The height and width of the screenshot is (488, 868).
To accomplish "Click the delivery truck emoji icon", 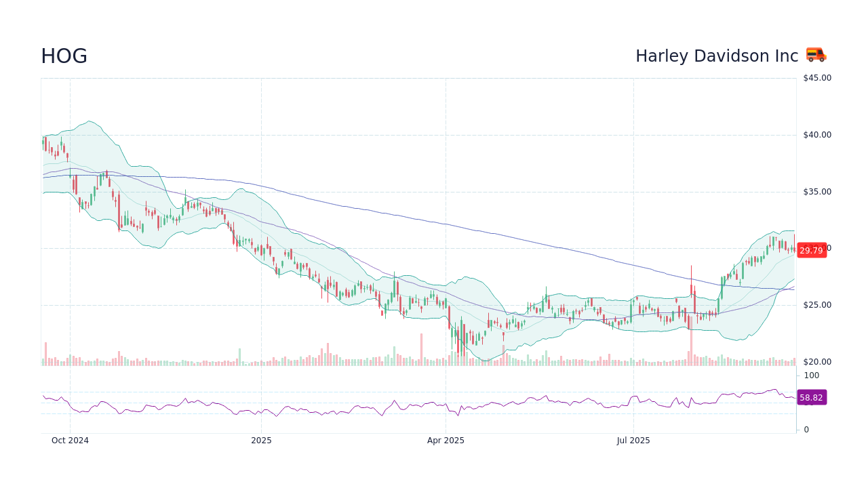I will click(816, 55).
